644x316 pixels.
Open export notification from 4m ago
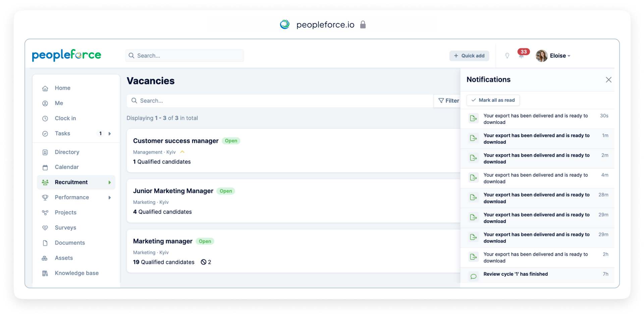pyautogui.click(x=537, y=178)
